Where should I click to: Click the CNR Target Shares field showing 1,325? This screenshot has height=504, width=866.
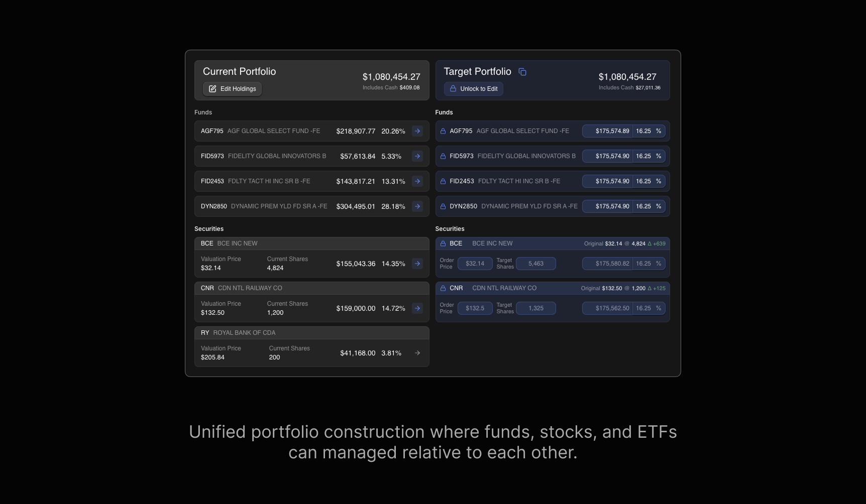tap(535, 308)
